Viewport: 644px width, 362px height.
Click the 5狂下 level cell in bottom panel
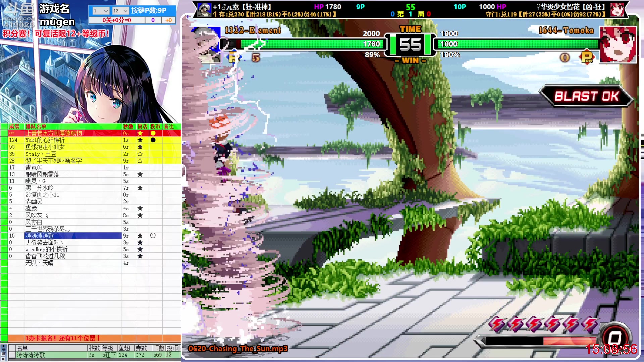click(x=109, y=355)
